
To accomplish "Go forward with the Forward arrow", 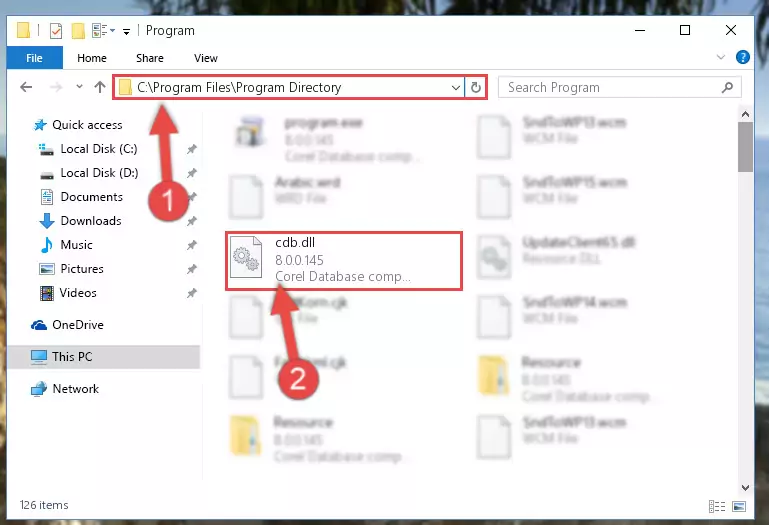I will click(x=56, y=87).
